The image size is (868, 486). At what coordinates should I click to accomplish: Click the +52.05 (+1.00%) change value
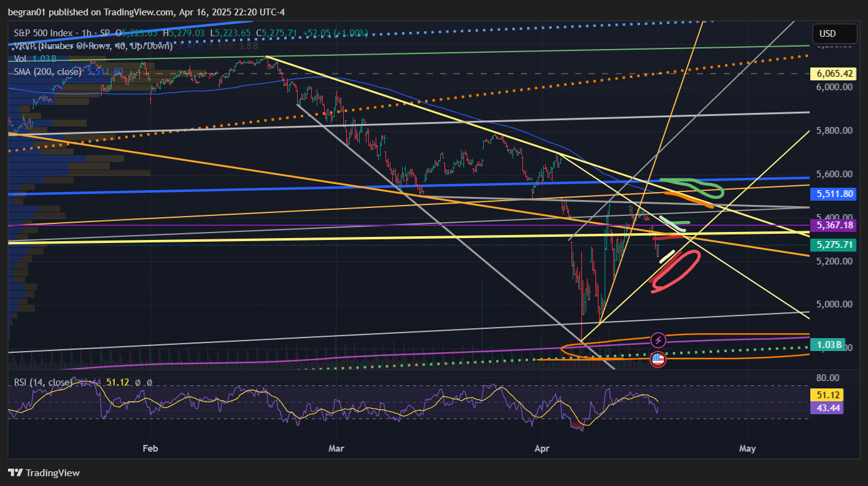[x=336, y=32]
